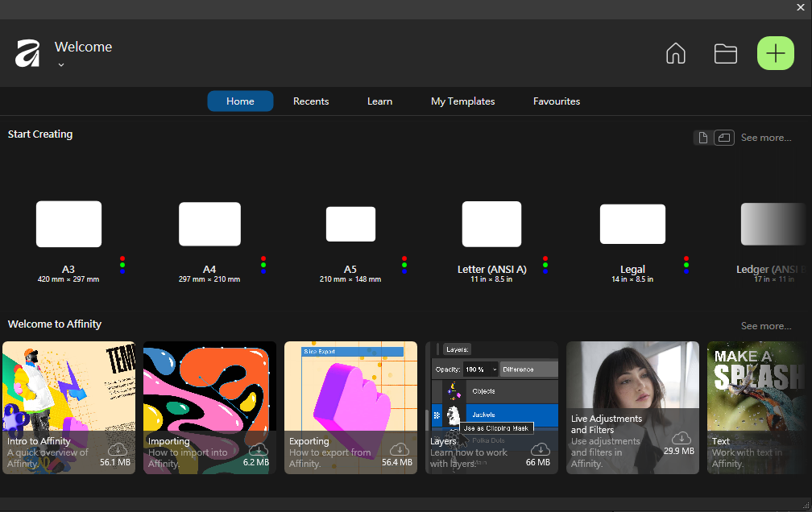Switch presets to landscape orientation
This screenshot has height=512, width=812.
click(x=723, y=138)
